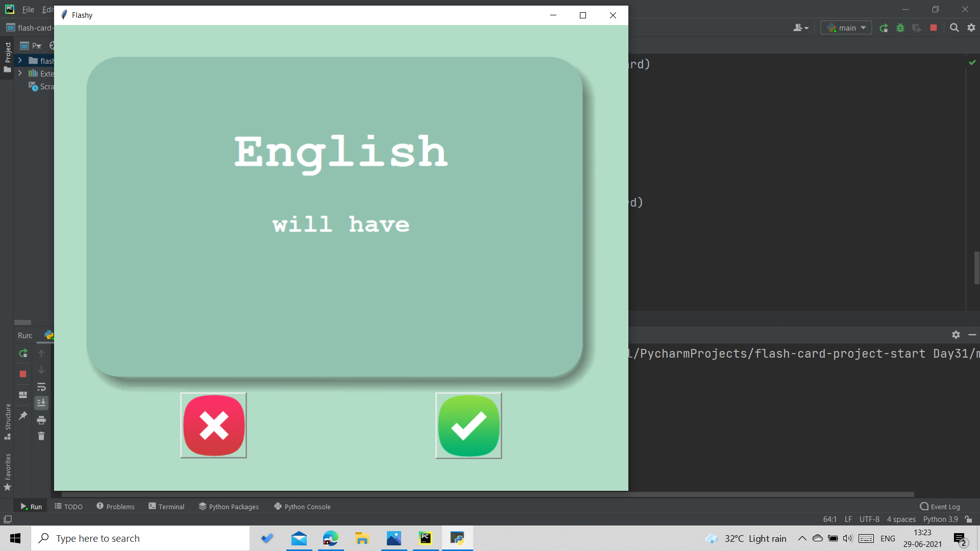Clear console output using the trash icon
Viewport: 980px width, 551px height.
pos(41,436)
